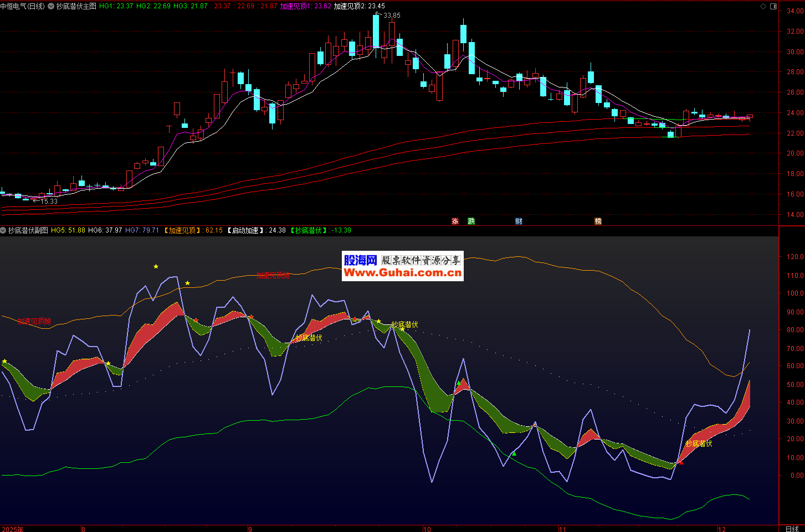Screen dimensions: 805x532
Task: Click the green HG1 value in header
Action: [116, 6]
